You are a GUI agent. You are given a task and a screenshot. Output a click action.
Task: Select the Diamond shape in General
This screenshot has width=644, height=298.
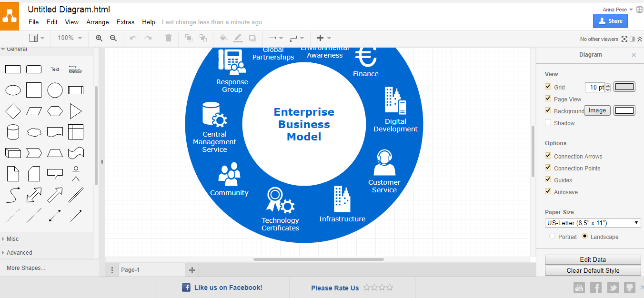coord(13,111)
